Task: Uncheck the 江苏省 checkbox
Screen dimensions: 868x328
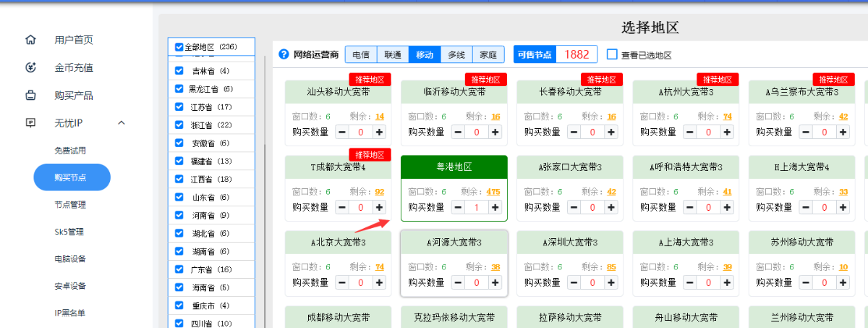Action: pyautogui.click(x=179, y=107)
